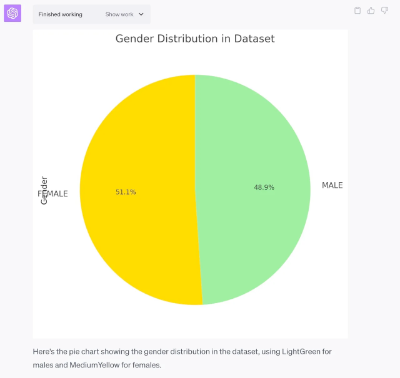This screenshot has height=378, width=400.
Task: Click the pie chart image thumbnail
Action: click(190, 184)
